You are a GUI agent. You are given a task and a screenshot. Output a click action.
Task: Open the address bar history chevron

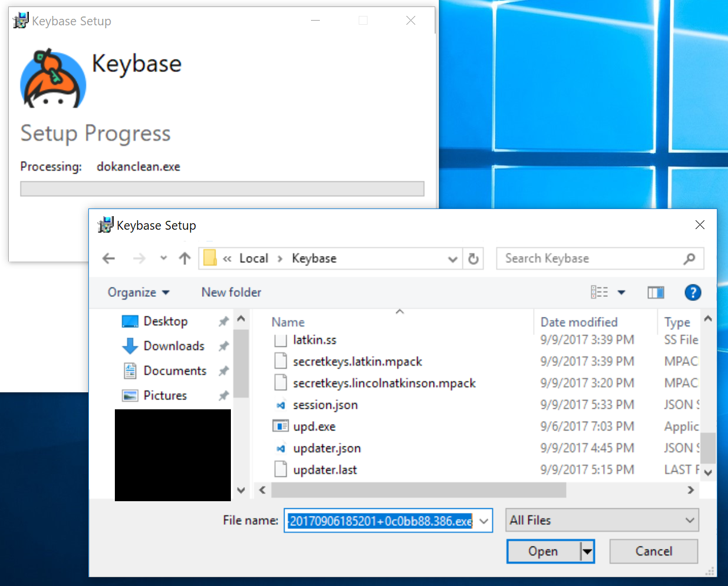452,258
